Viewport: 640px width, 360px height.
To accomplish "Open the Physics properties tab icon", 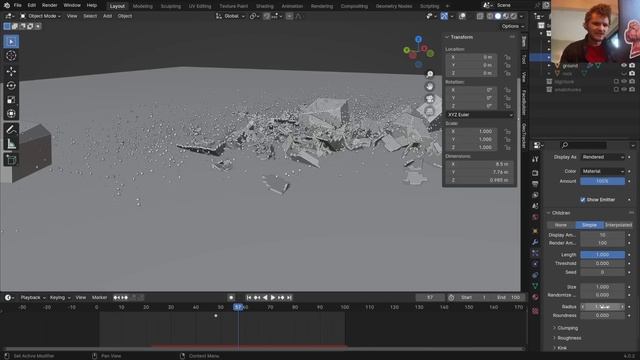I will pos(535,264).
